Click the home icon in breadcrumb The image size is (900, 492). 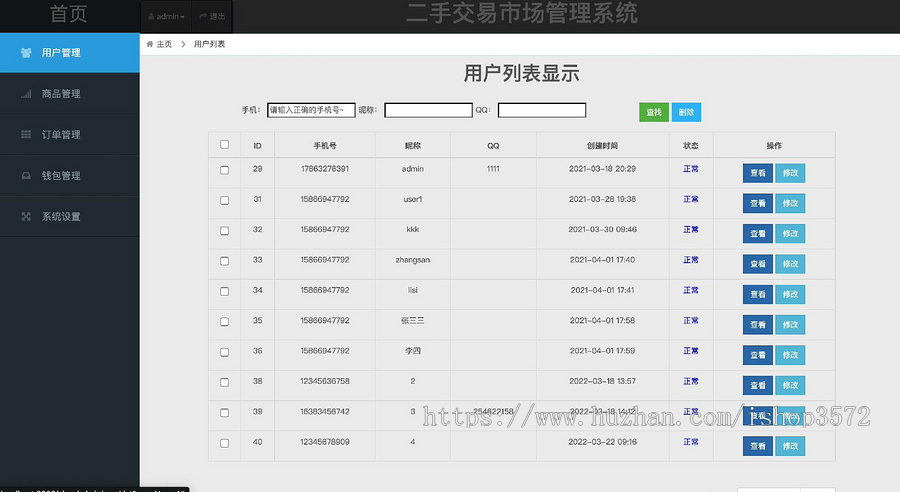click(x=149, y=44)
